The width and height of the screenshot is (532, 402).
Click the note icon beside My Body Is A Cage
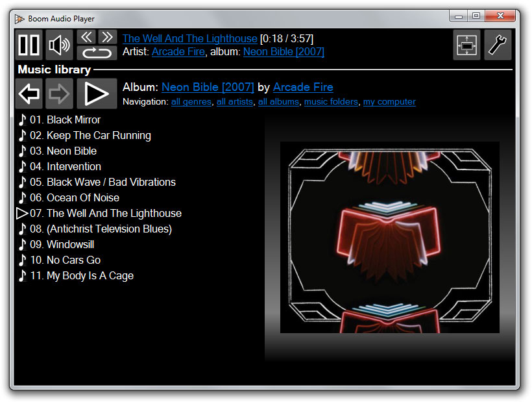23,276
